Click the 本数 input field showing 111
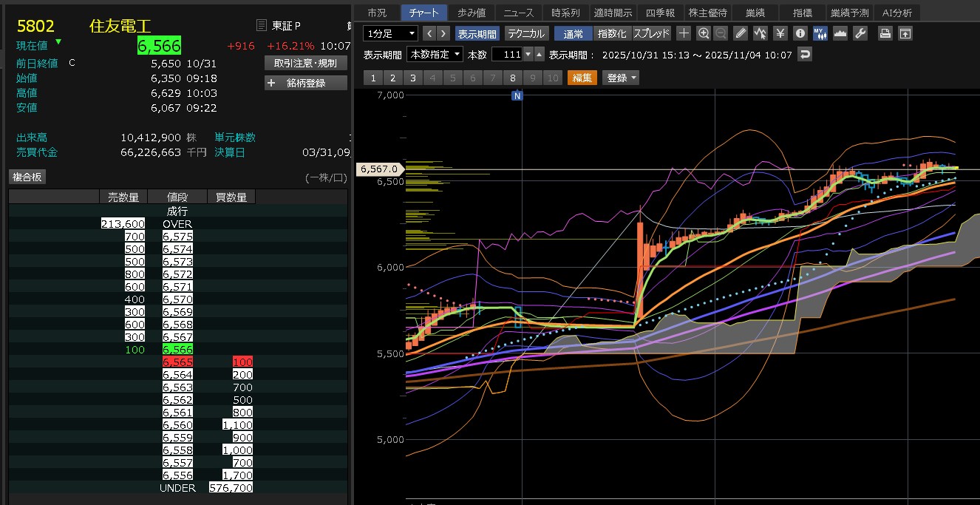Image resolution: width=980 pixels, height=505 pixels. (x=507, y=54)
